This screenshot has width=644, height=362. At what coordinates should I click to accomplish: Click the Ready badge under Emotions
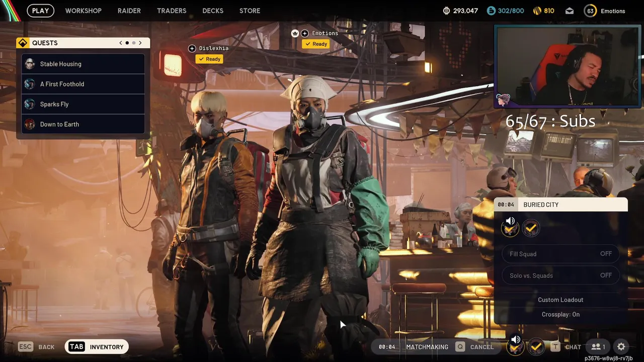[x=315, y=44]
